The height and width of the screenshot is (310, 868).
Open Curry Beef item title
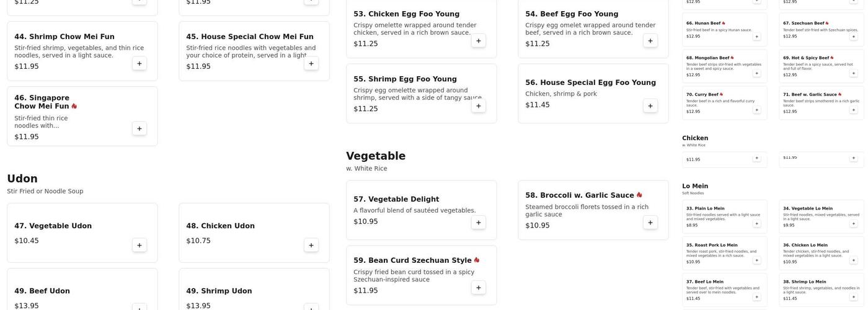coord(702,95)
